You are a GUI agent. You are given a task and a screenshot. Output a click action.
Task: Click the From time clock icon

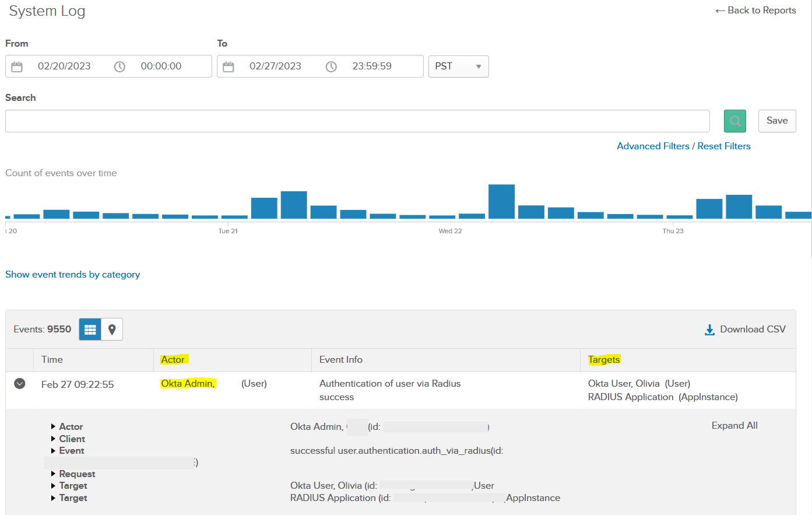pyautogui.click(x=119, y=66)
